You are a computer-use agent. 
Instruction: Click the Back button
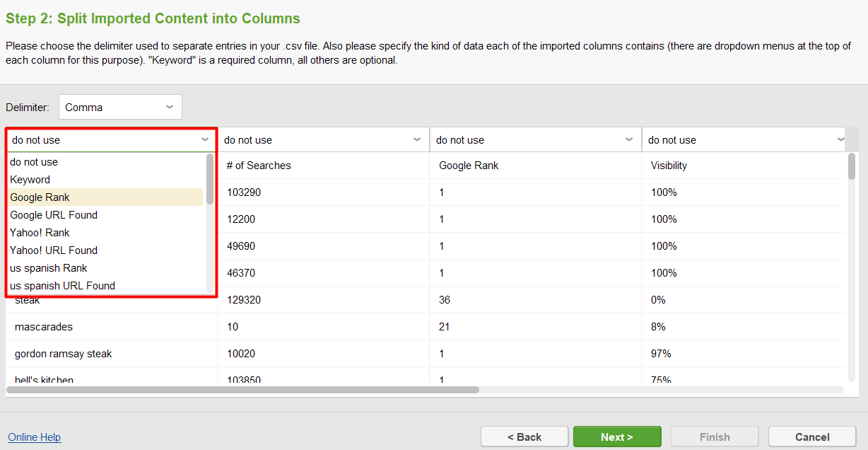click(x=524, y=437)
